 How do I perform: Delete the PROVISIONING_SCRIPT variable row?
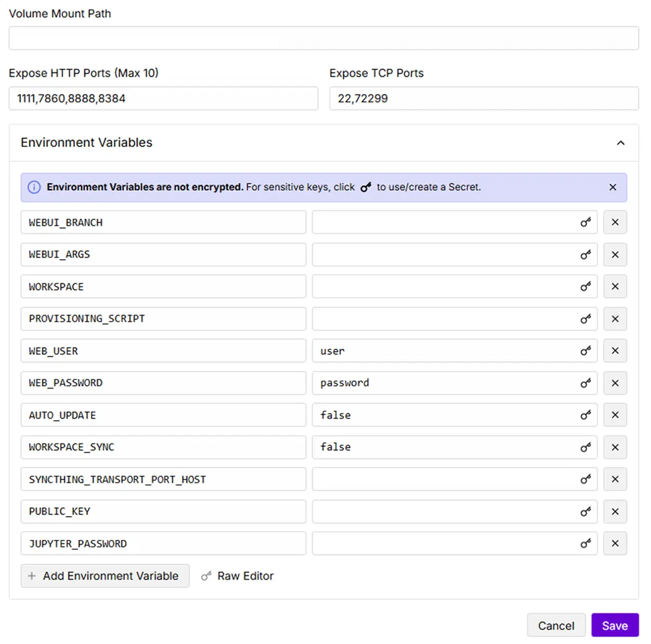(x=615, y=319)
